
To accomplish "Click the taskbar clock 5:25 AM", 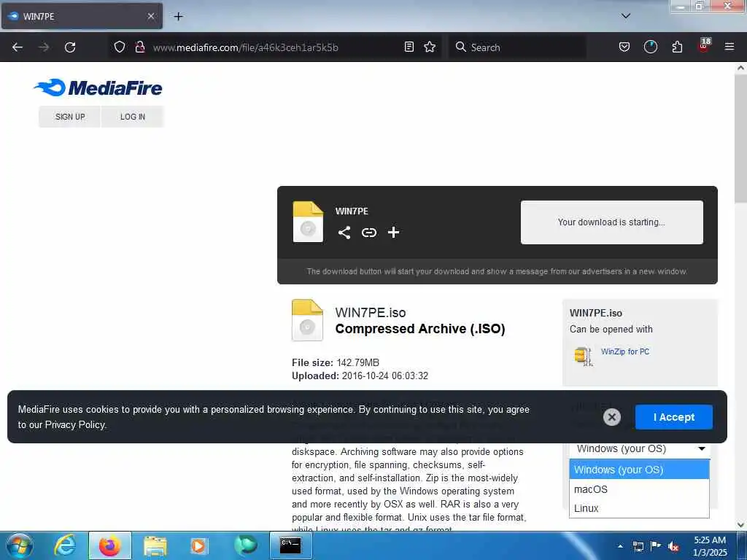I will 710,540.
